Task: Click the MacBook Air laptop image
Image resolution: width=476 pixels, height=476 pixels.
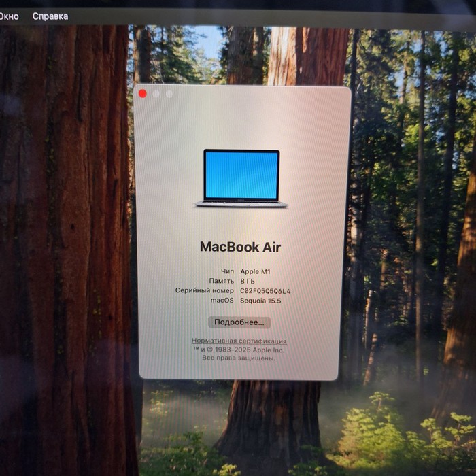Action: pos(241,178)
